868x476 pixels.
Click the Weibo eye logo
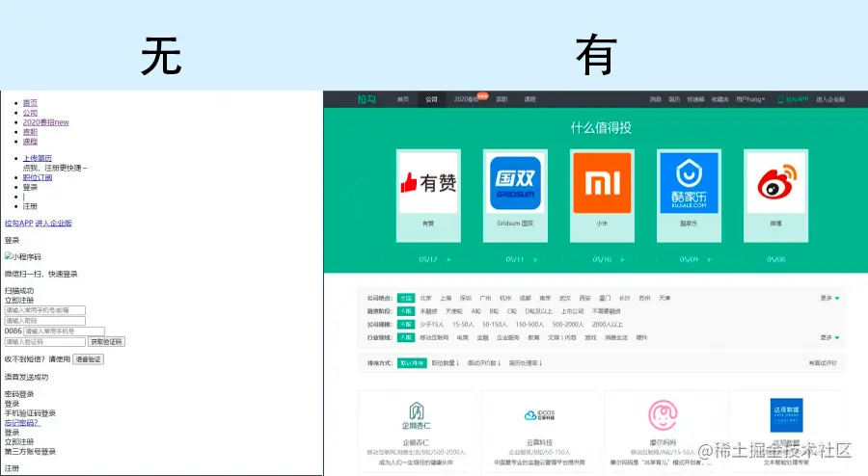click(776, 183)
